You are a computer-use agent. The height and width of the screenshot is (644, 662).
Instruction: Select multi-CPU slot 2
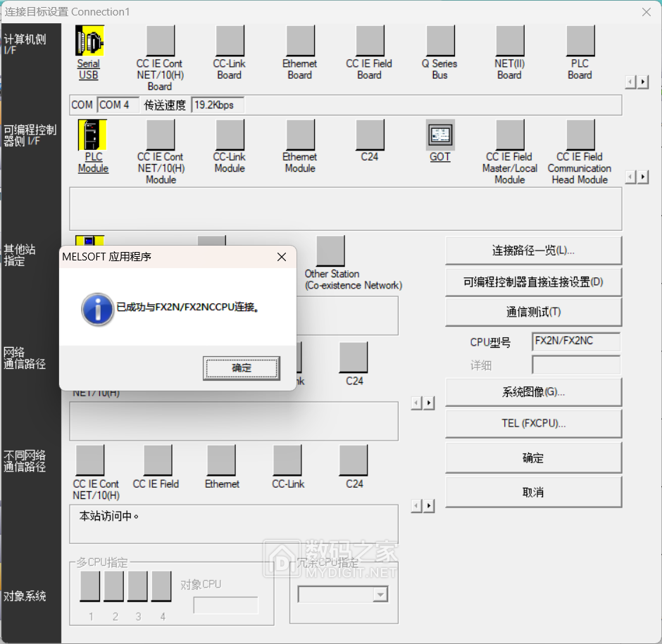[x=113, y=586]
